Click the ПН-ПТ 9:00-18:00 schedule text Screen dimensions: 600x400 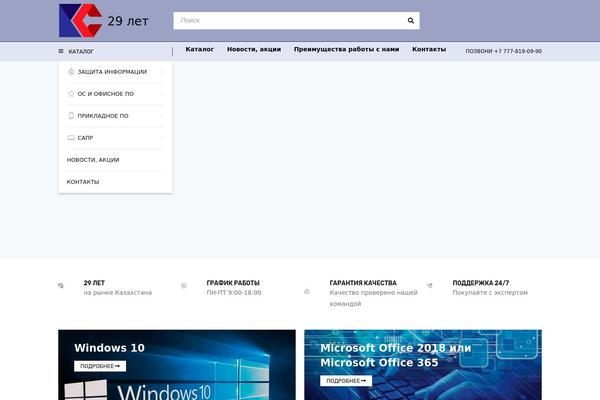point(234,292)
